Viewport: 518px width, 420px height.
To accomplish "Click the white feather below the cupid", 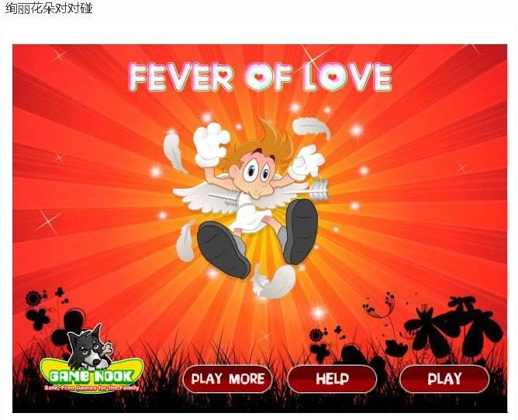I will 274,281.
